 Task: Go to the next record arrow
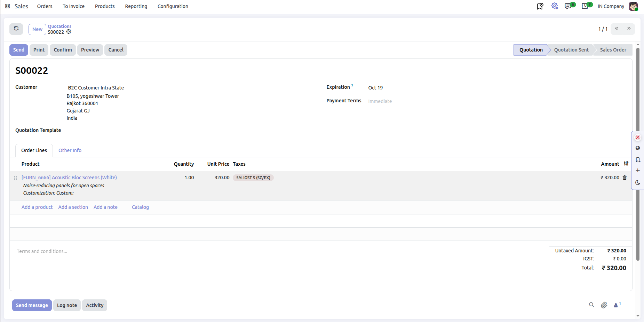(629, 29)
